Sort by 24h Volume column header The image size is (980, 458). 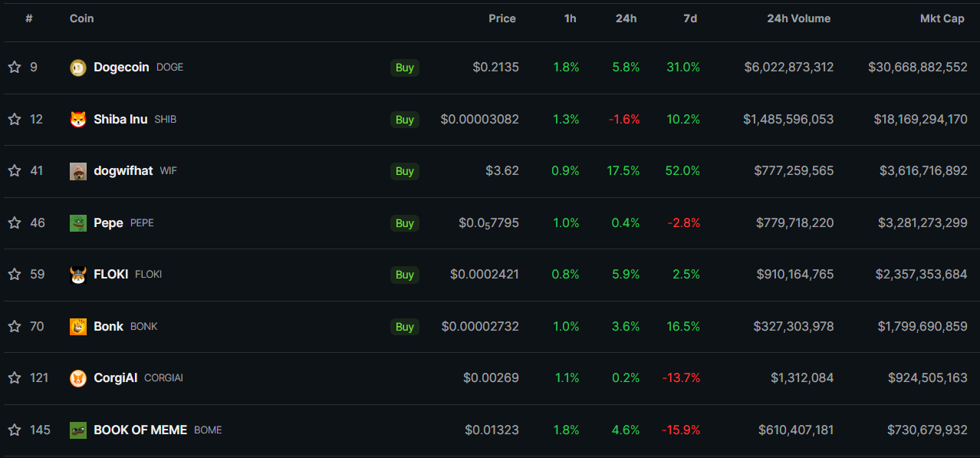tap(798, 18)
